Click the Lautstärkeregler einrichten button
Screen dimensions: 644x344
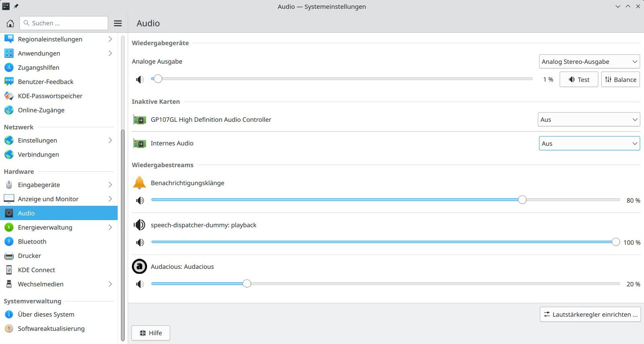[x=590, y=315]
